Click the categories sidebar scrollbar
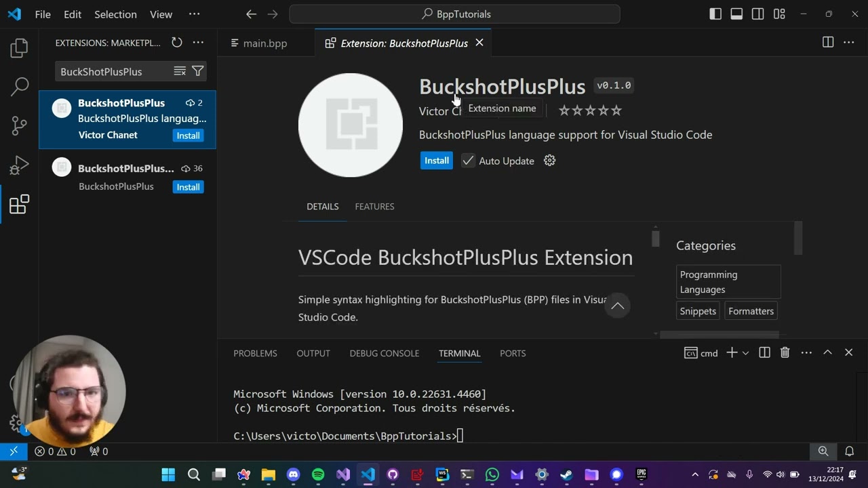This screenshot has width=868, height=488. [798, 238]
